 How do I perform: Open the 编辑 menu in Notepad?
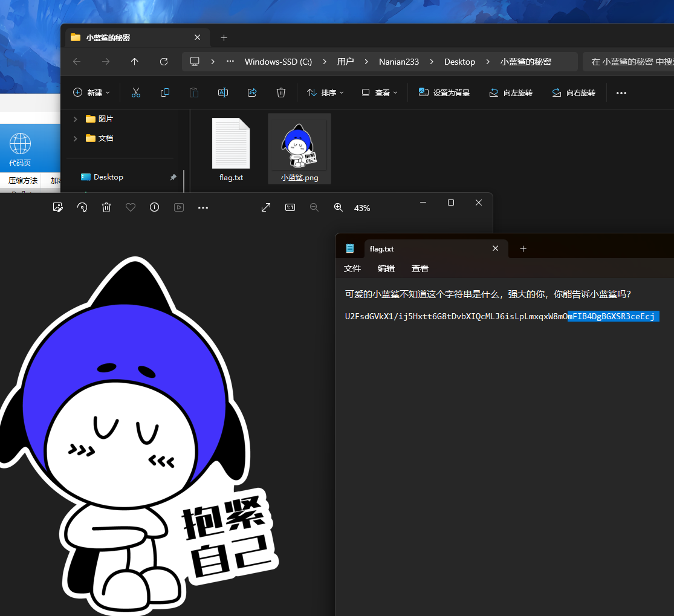(386, 268)
